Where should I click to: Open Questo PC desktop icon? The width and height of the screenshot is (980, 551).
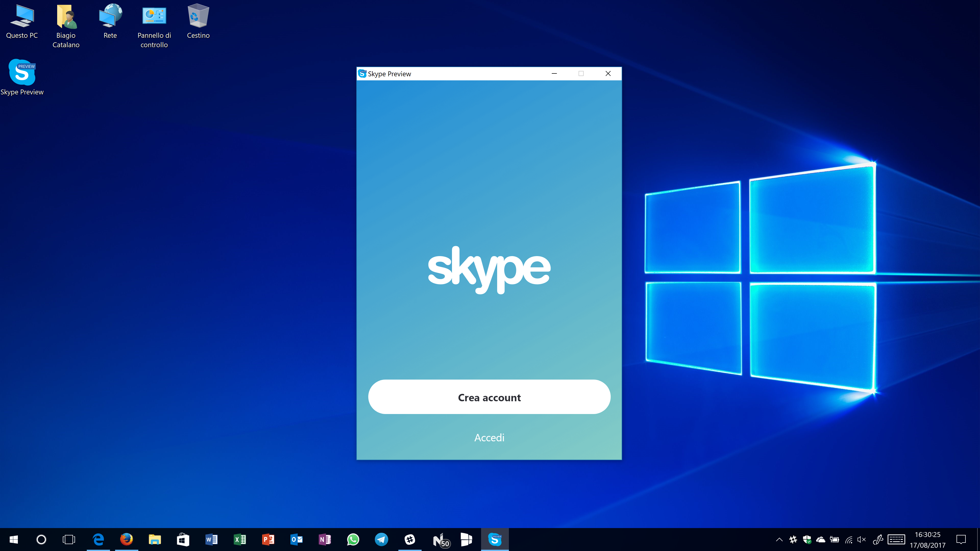[x=22, y=21]
